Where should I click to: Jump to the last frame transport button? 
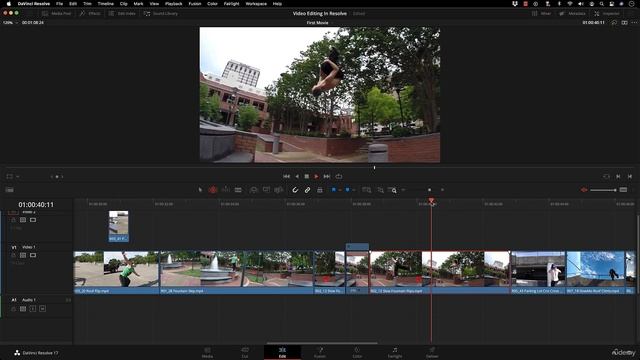pyautogui.click(x=327, y=176)
